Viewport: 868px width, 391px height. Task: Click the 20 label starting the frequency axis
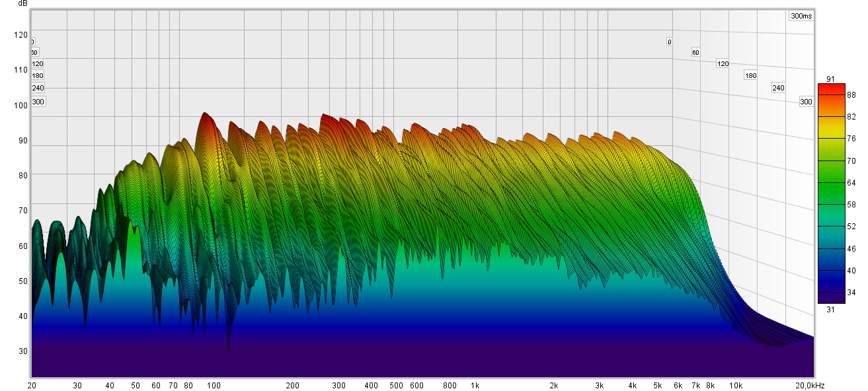31,385
